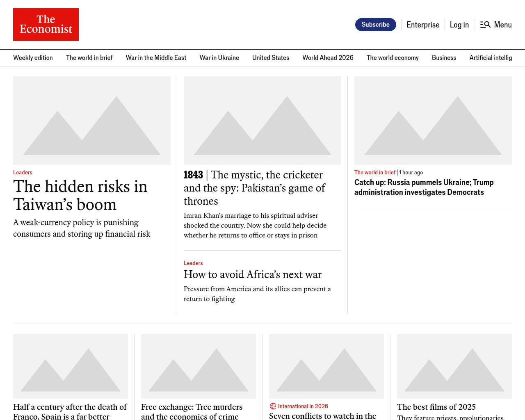Read The hidden risks in Taiwan's boom
The image size is (525, 420).
(80, 195)
